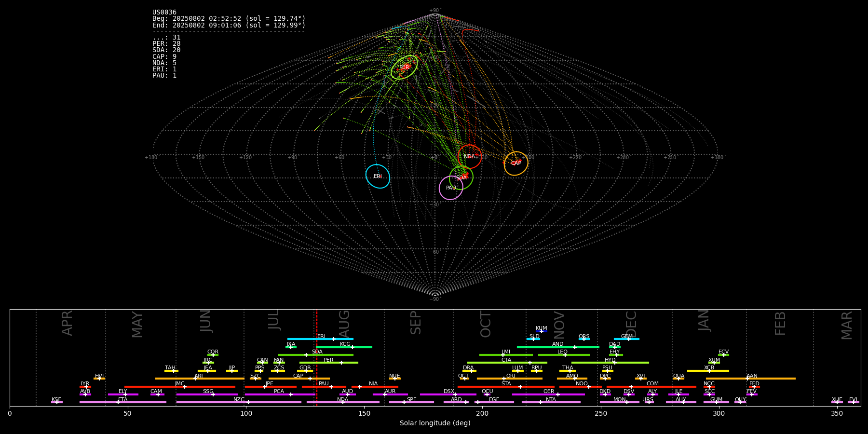Select the ETA shower bar in May

[123, 402]
